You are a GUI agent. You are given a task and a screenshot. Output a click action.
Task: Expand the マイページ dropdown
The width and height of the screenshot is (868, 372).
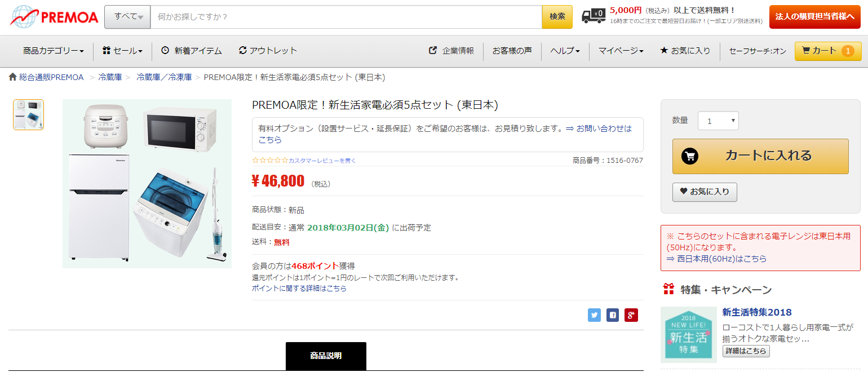tap(621, 51)
